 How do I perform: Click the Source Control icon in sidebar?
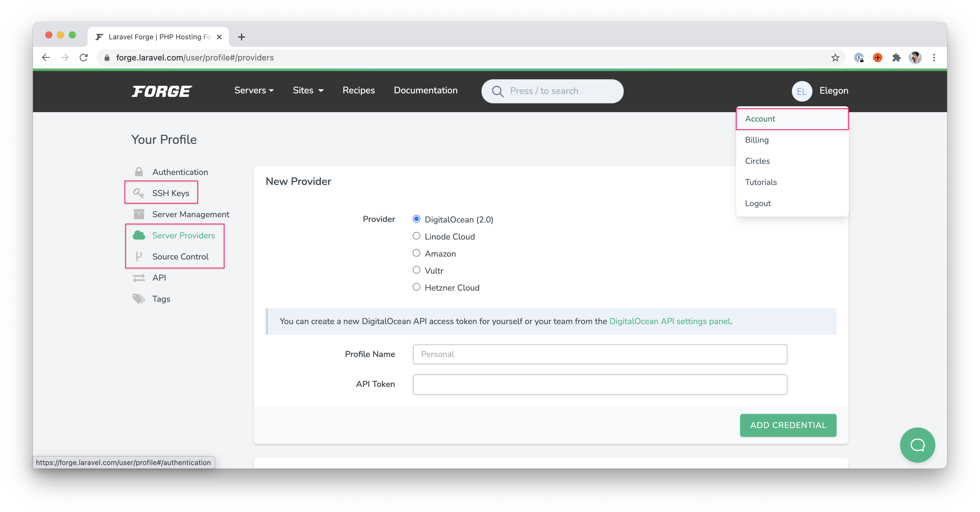tap(138, 256)
